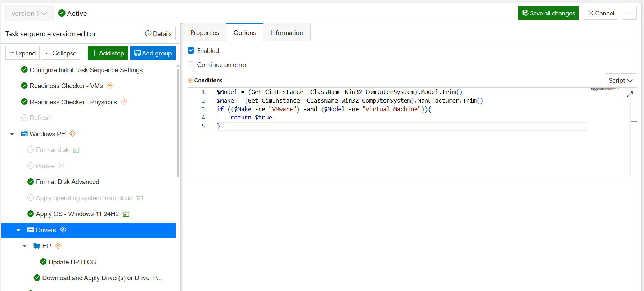Screen dimensions: 644x291
Task: Click Save all changes
Action: 548,13
